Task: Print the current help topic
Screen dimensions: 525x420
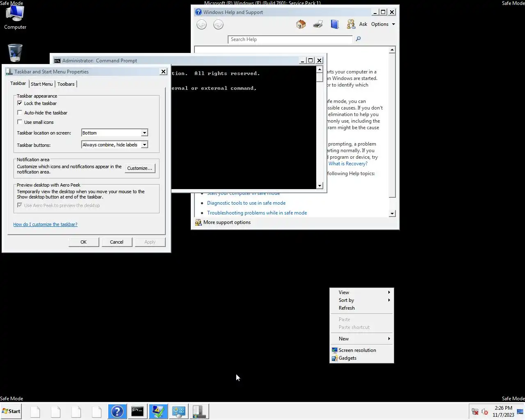Action: 318,24
